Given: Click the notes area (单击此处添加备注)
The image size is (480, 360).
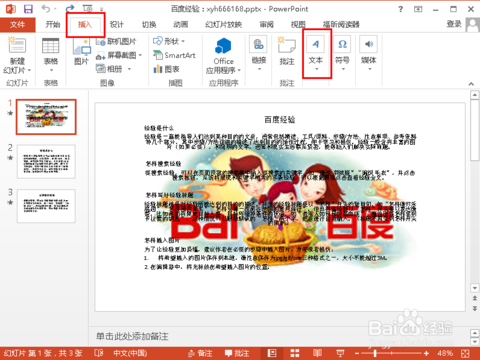Looking at the screenshot, I should 132,336.
